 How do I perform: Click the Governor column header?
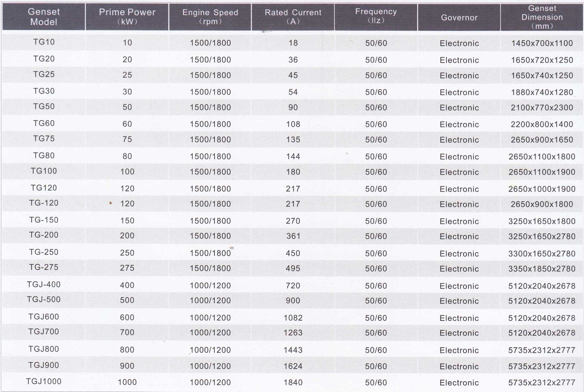coord(459,18)
